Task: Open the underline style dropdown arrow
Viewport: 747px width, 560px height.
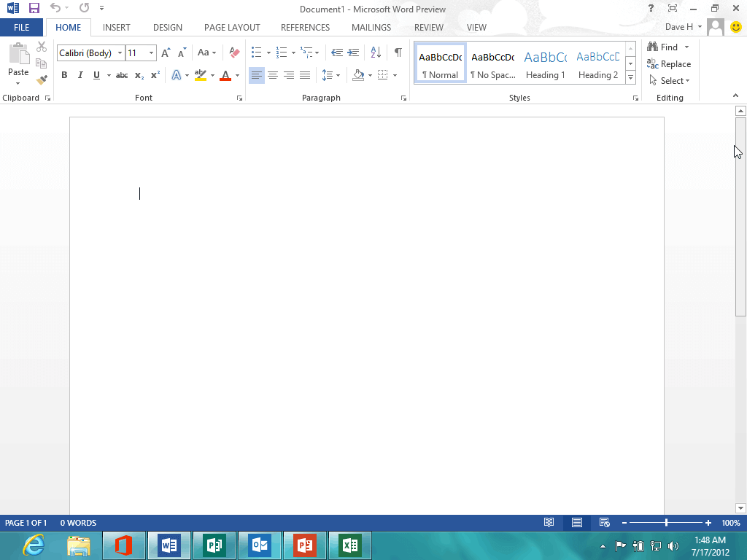Action: pyautogui.click(x=109, y=75)
